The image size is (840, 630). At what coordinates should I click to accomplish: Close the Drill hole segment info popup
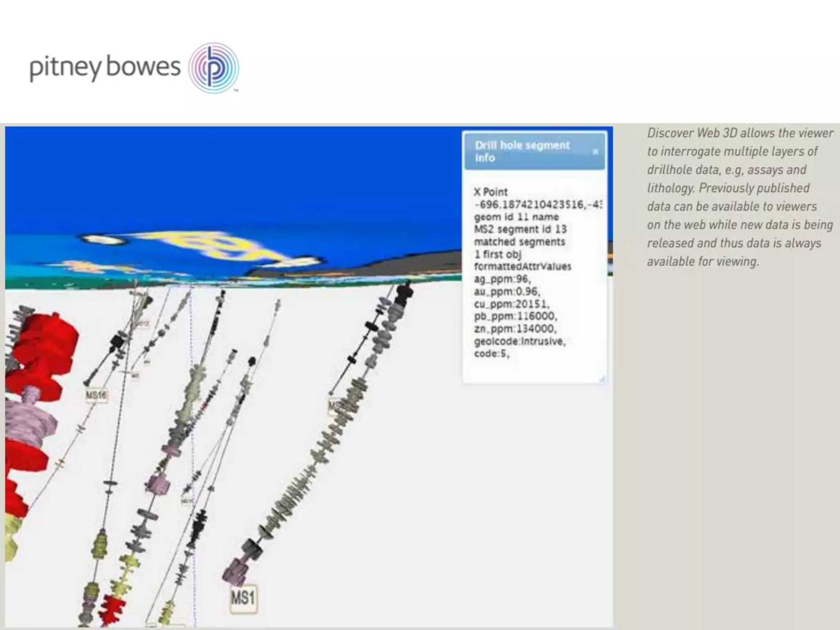(x=595, y=152)
